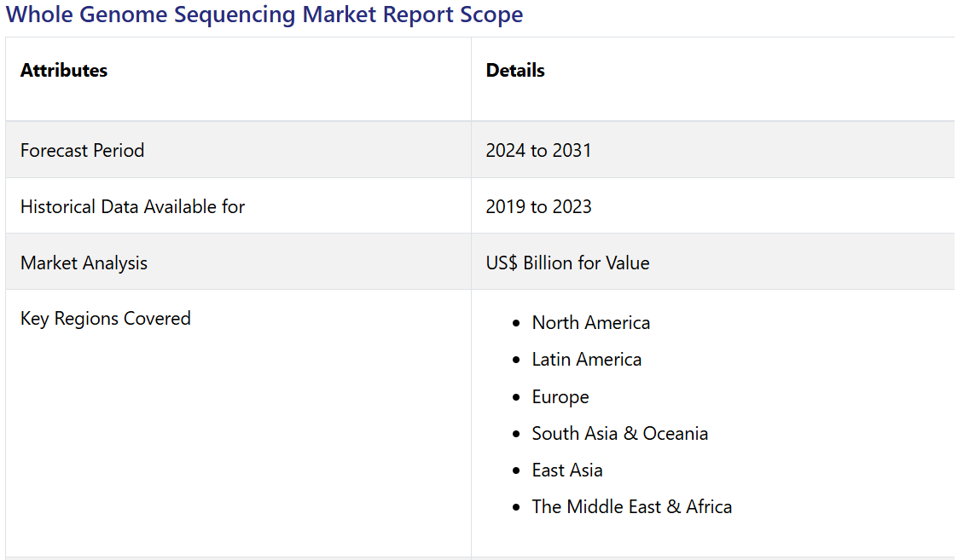The width and height of the screenshot is (958, 560).
Task: Click the 2019 to 2023 value
Action: (x=538, y=206)
